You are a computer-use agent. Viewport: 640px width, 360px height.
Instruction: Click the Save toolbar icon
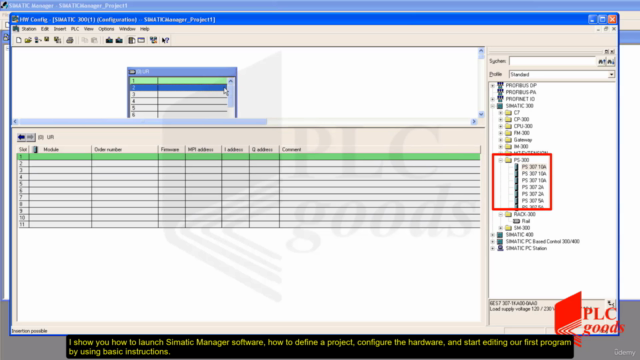47,40
